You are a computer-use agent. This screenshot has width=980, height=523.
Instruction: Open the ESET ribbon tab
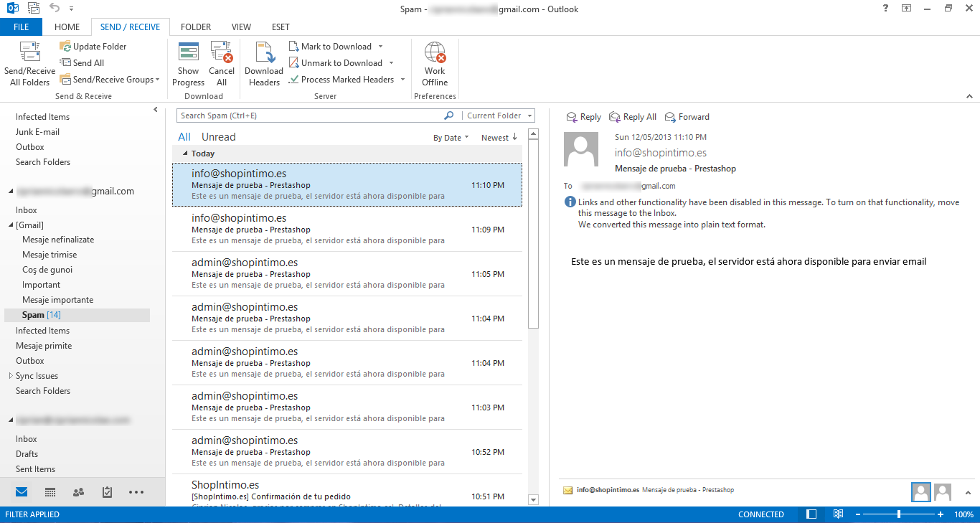[281, 27]
